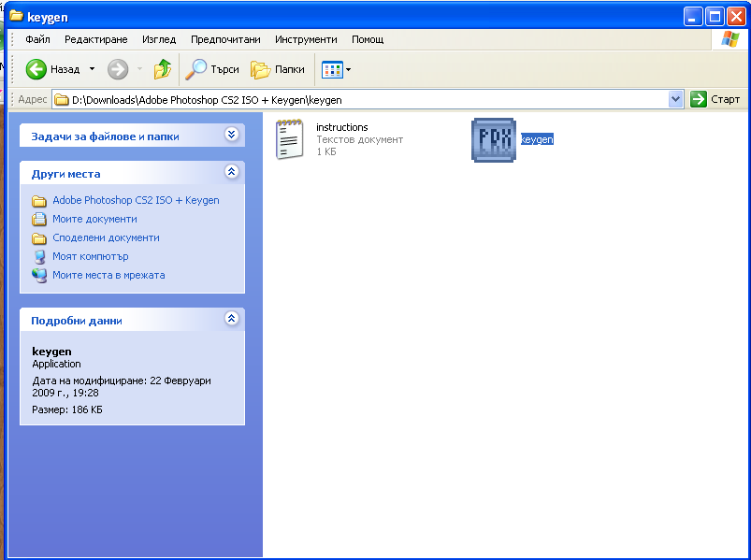
Task: Click the instructions file name label
Action: tap(342, 127)
